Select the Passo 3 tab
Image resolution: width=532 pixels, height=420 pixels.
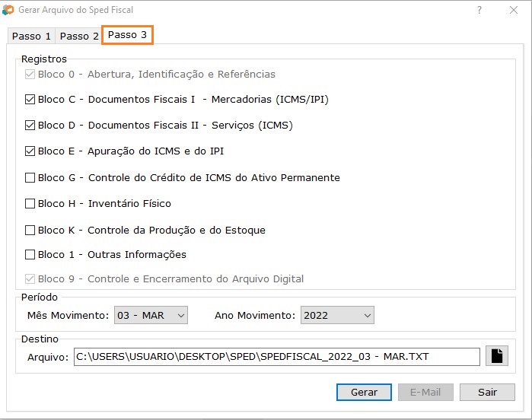click(127, 35)
